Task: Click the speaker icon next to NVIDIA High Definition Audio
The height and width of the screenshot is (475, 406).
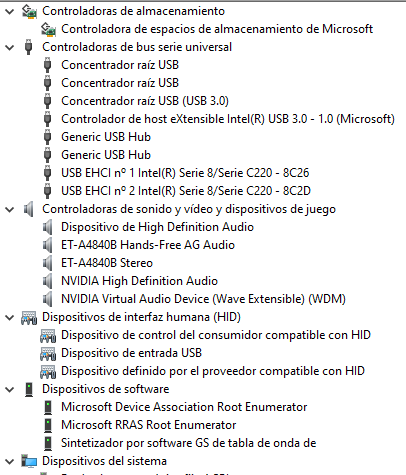Action: pyautogui.click(x=48, y=281)
